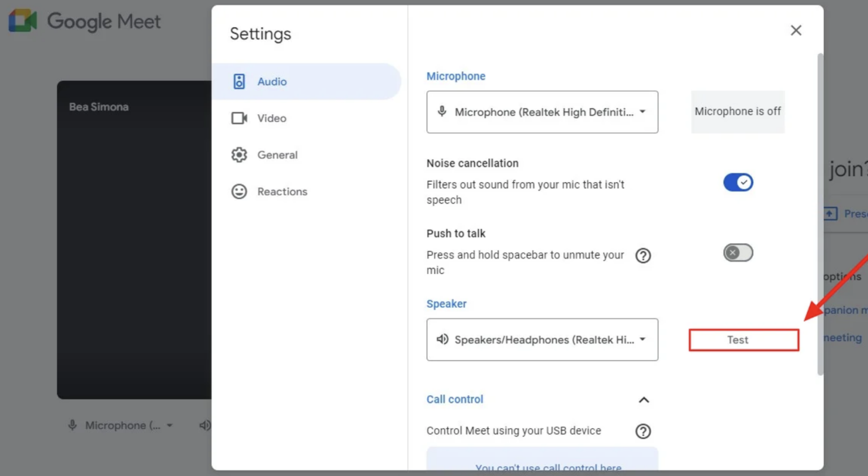This screenshot has width=868, height=476.
Task: Enable Push to talk
Action: 737,252
